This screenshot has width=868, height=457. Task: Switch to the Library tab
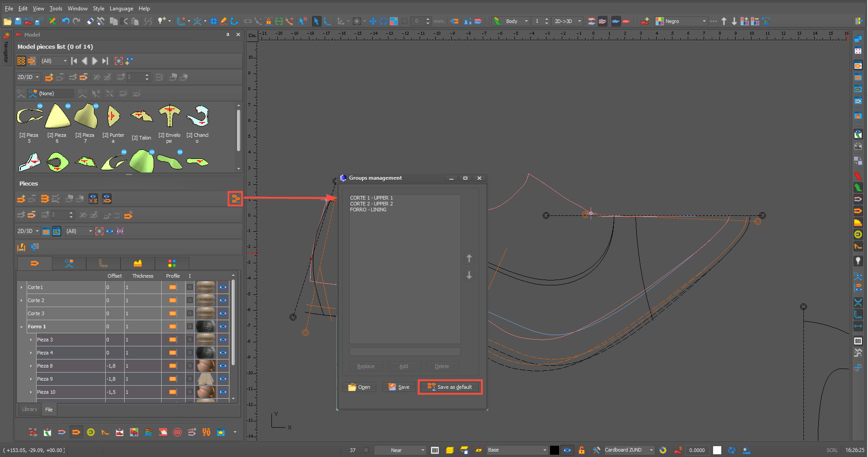(x=30, y=410)
